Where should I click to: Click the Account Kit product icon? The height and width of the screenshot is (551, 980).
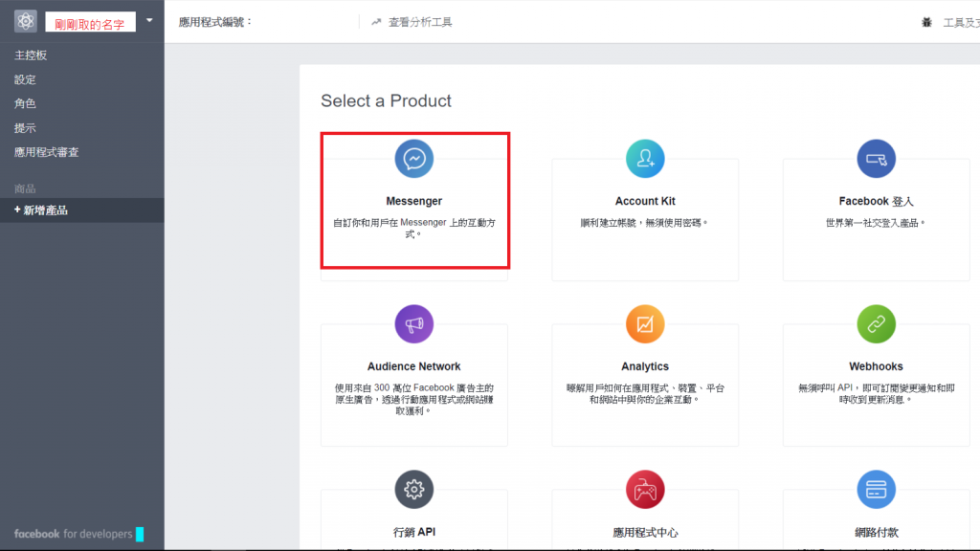[x=645, y=159]
